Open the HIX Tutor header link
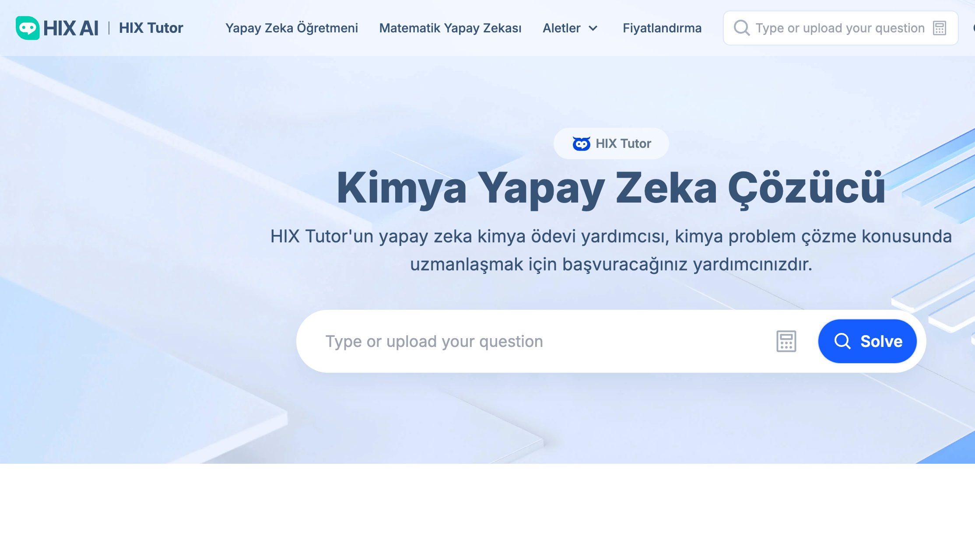975x560 pixels. pyautogui.click(x=151, y=28)
